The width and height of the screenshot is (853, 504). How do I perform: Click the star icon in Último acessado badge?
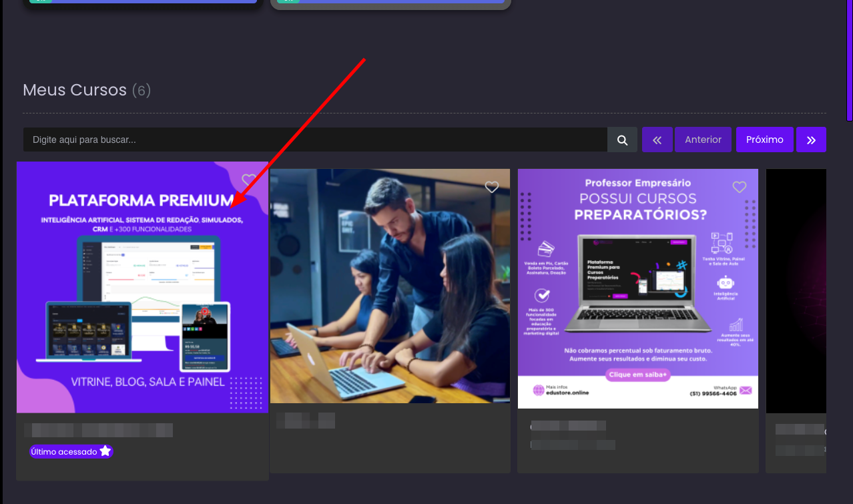[105, 451]
